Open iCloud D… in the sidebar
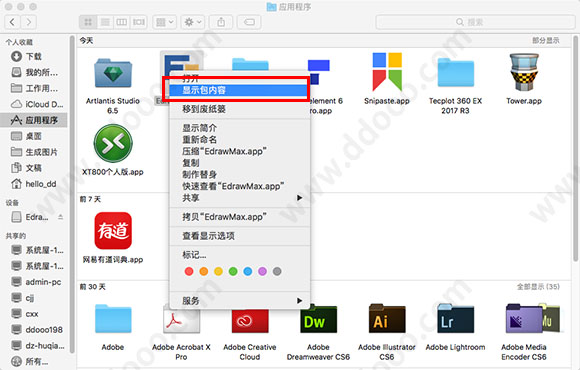The image size is (580, 370). pos(33,104)
